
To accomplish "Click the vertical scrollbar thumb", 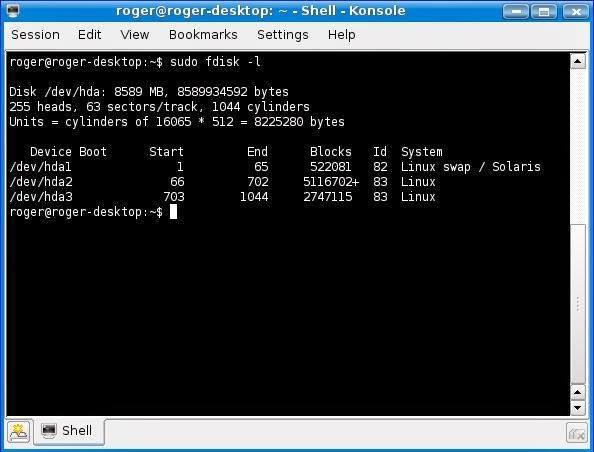I will click(578, 304).
